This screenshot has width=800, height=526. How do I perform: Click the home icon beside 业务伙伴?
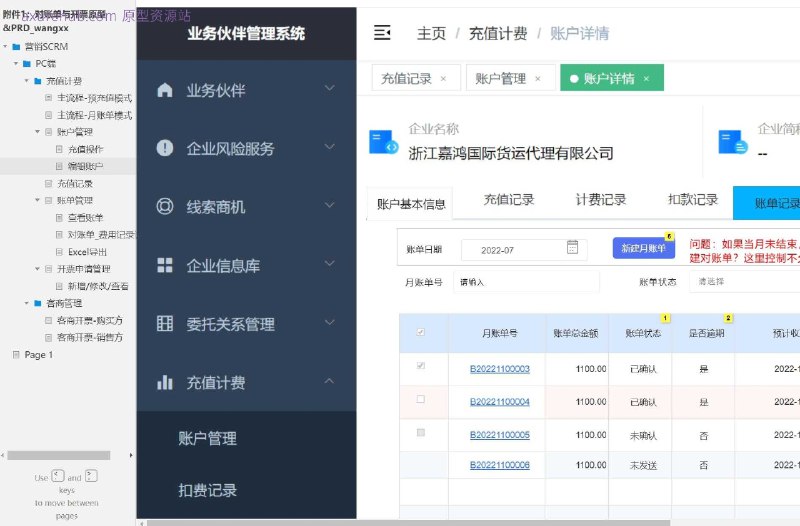pos(165,90)
